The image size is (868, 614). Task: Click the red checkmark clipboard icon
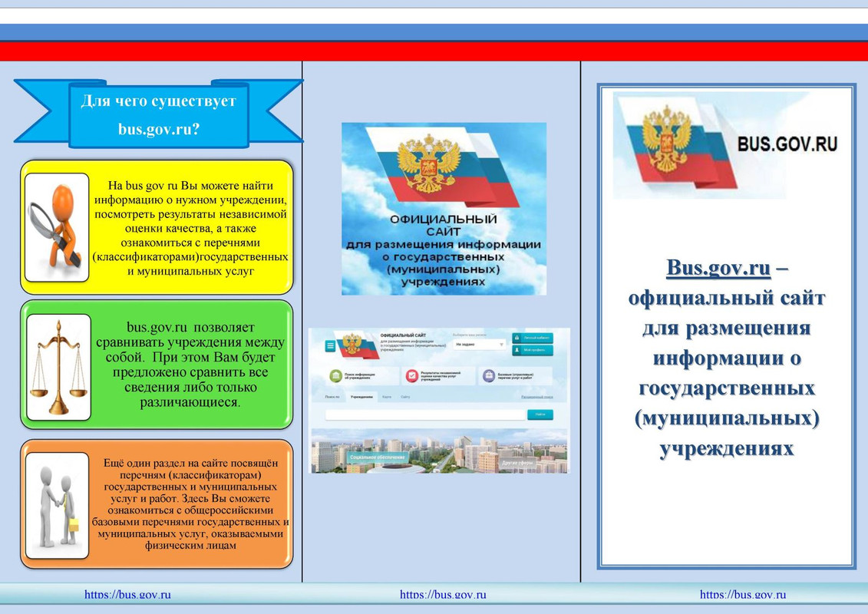412,376
